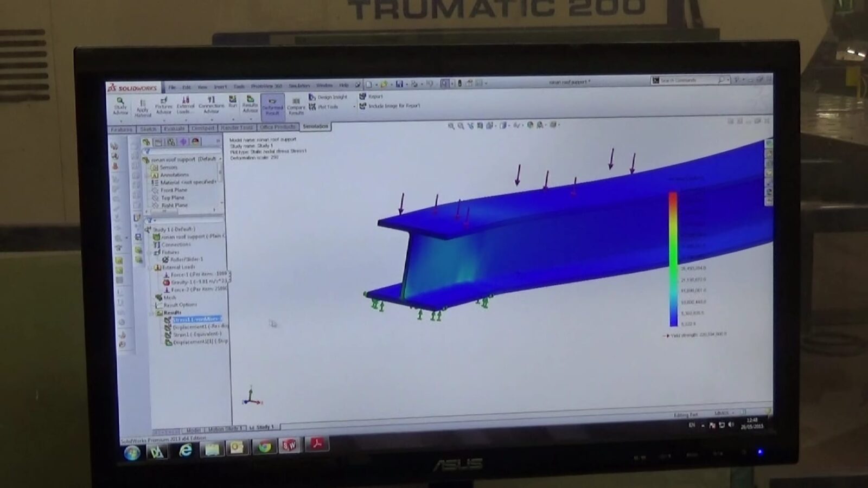Click the Select cursor tool
868x488 pixels.
445,84
